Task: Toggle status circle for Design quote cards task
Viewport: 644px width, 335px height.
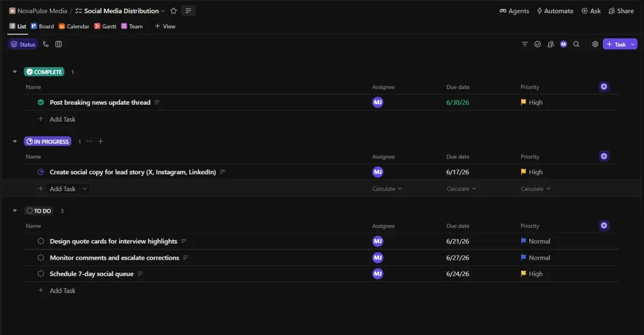Action: coord(41,242)
